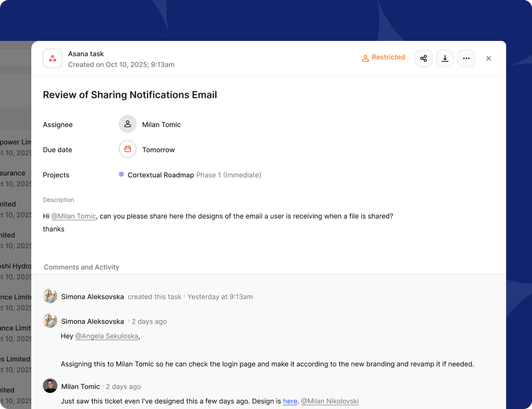532x409 pixels.
Task: Click the share icon button
Action: click(x=423, y=59)
